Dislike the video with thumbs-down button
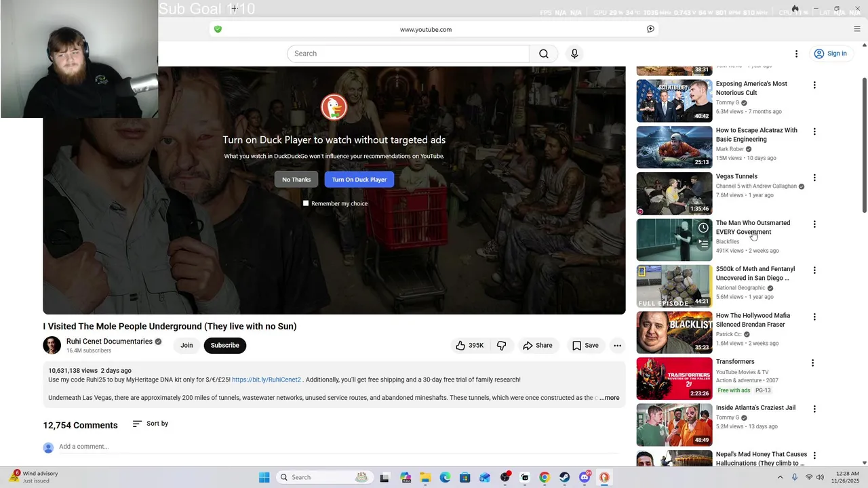 pos(502,346)
